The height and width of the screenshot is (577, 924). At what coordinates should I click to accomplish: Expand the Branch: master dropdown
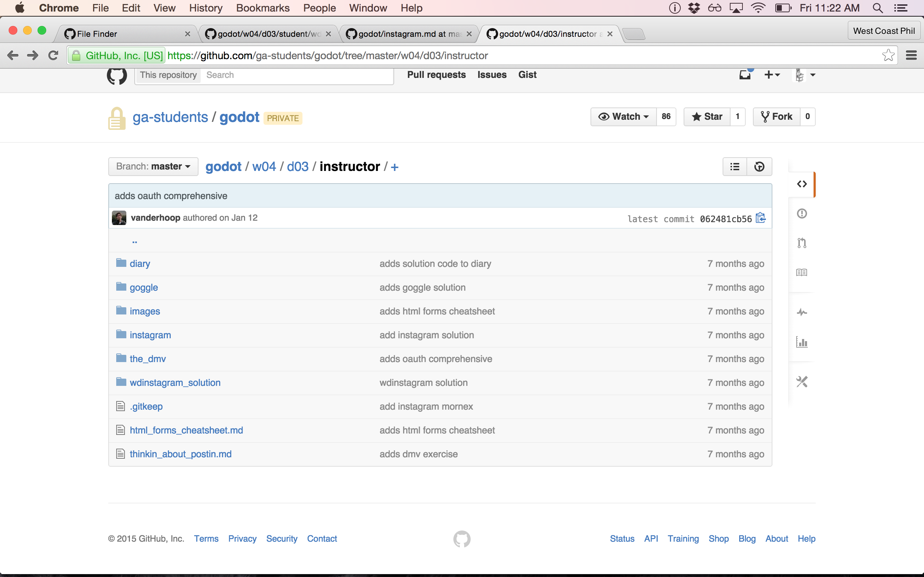[153, 167]
